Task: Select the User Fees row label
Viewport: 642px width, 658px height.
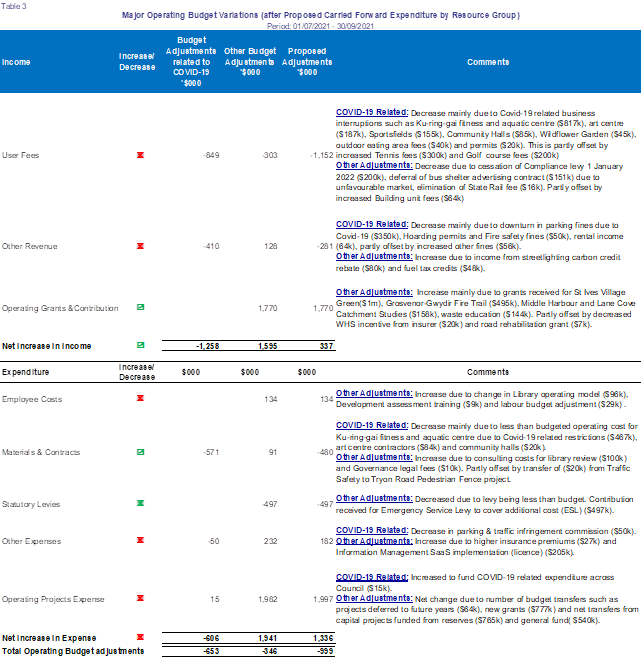Action: coord(21,155)
